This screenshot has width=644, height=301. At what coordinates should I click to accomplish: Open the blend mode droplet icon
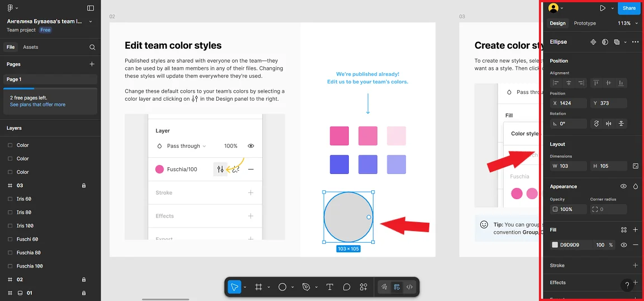[636, 186]
